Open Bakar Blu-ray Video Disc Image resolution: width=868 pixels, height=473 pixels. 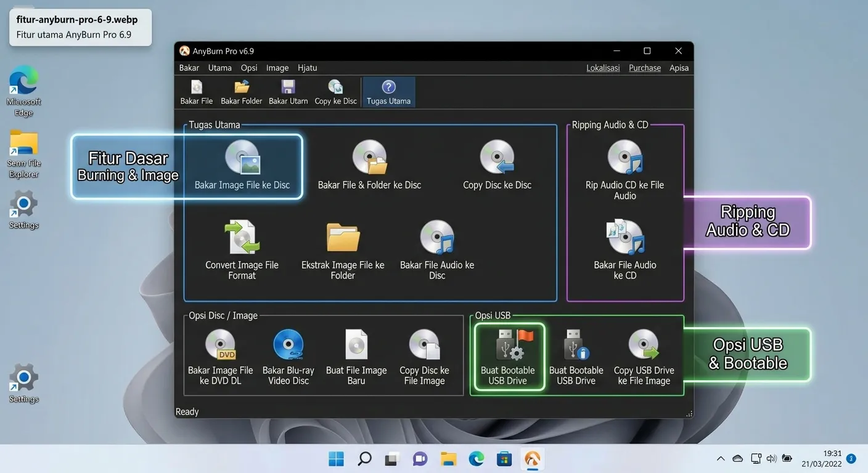[289, 357]
